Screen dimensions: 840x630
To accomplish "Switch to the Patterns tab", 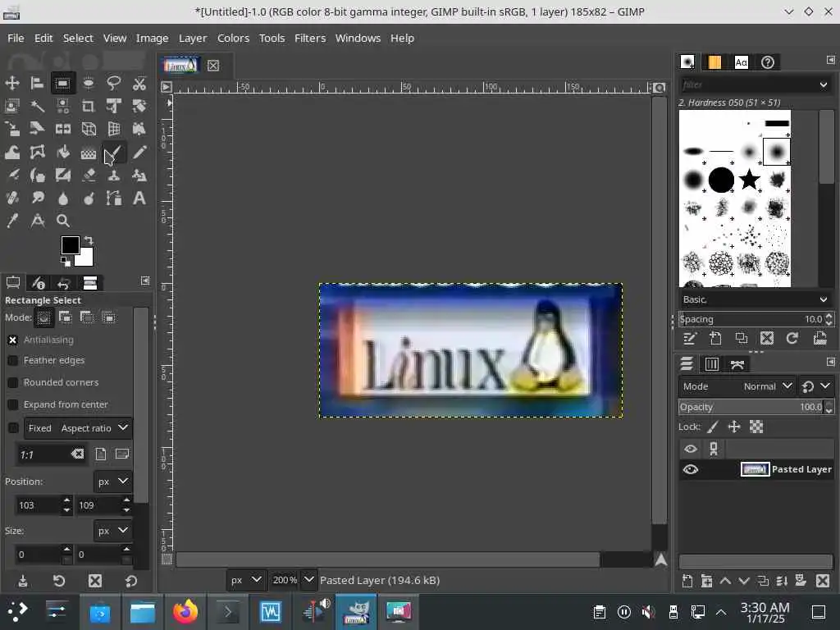I will [x=714, y=62].
